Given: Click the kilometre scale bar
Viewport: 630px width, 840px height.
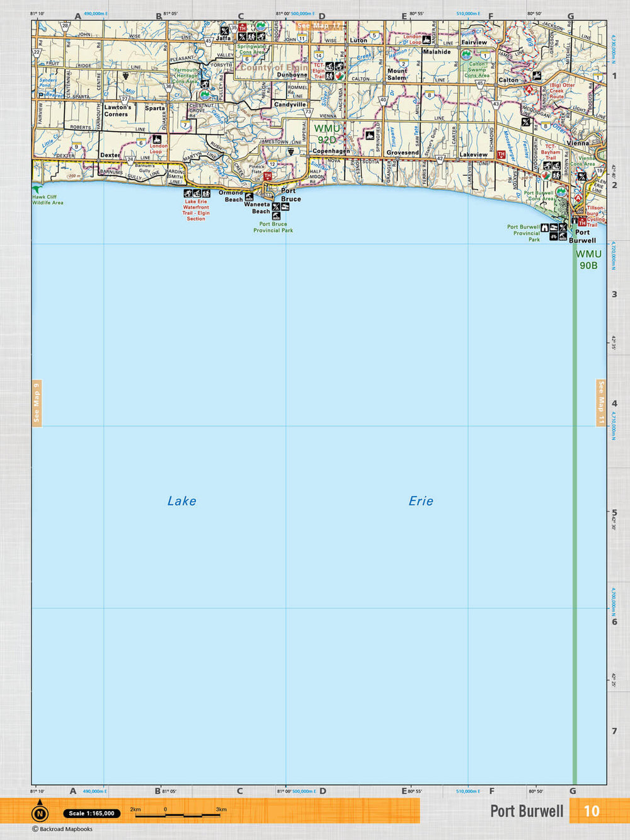Looking at the screenshot, I should pos(178,814).
